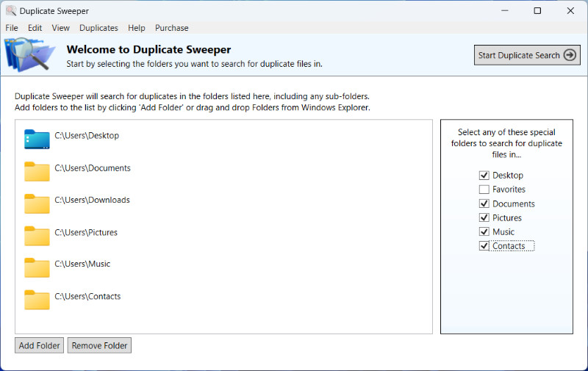This screenshot has height=371, width=588.
Task: Click the Contacts folder icon
Action: [x=37, y=300]
